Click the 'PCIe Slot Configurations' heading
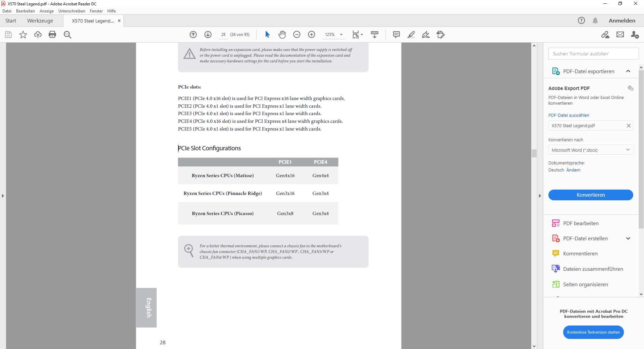Viewport: 644px width, 349px height. click(x=209, y=148)
